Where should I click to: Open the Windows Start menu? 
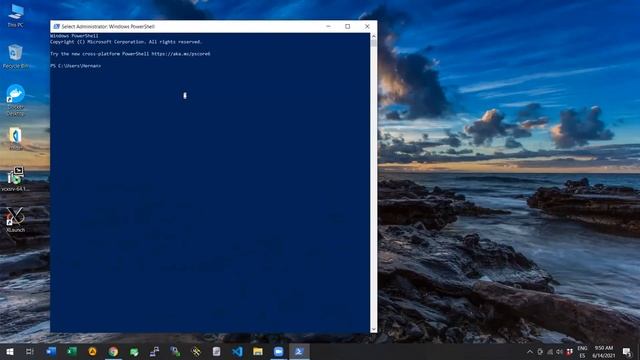tap(10, 351)
